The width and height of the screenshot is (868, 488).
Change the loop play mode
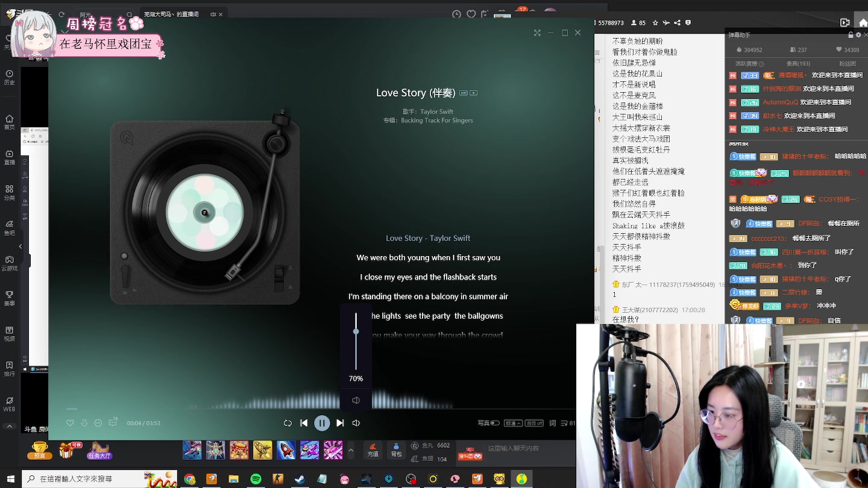tap(288, 423)
